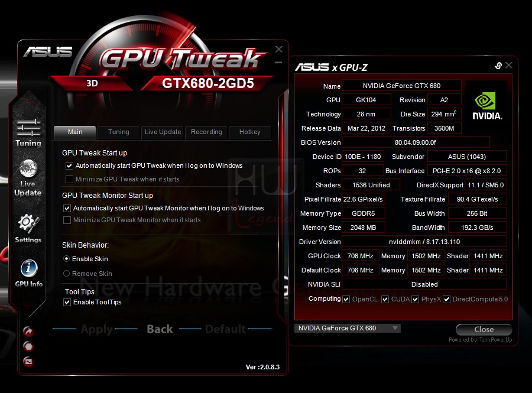Switch to the Hotkey tab

249,132
